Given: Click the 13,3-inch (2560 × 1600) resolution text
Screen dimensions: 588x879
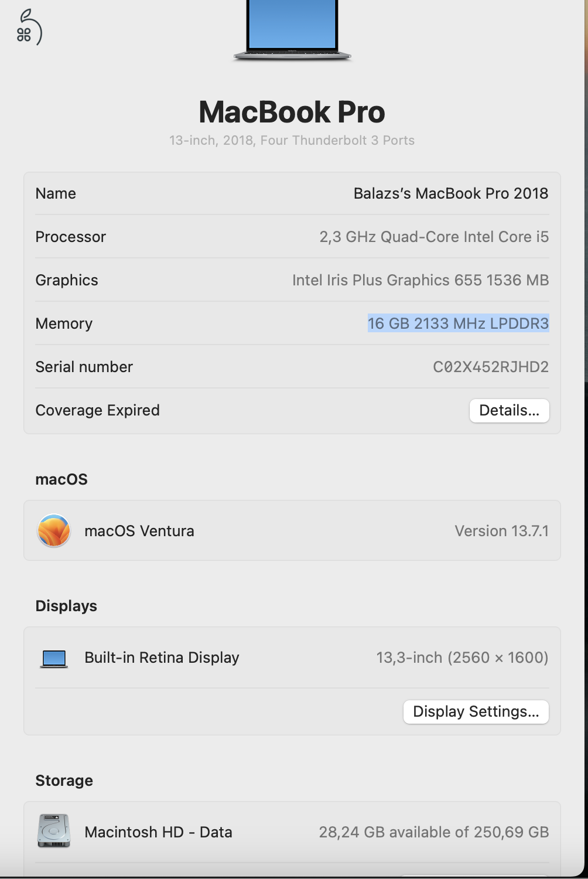Looking at the screenshot, I should tap(462, 657).
